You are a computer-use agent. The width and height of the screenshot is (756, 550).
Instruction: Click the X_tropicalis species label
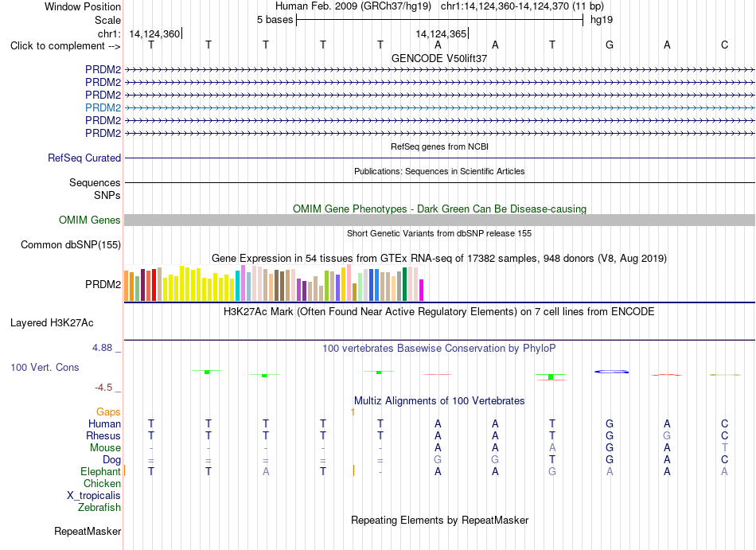tap(94, 496)
